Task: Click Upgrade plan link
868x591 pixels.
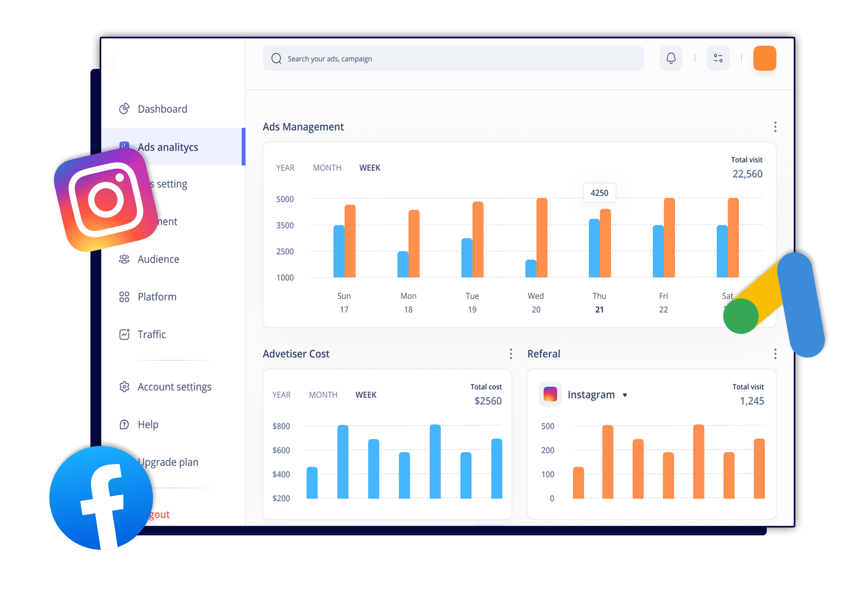Action: [x=168, y=462]
